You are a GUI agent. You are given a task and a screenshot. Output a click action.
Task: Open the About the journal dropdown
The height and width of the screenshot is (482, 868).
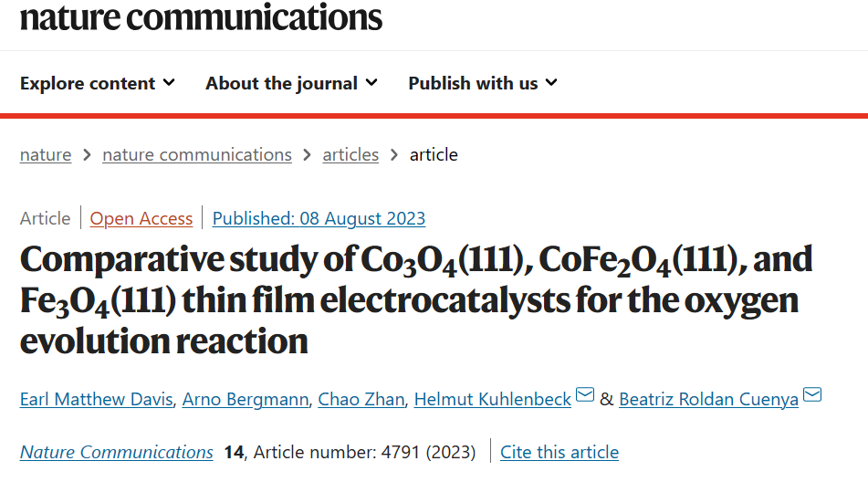coord(292,83)
